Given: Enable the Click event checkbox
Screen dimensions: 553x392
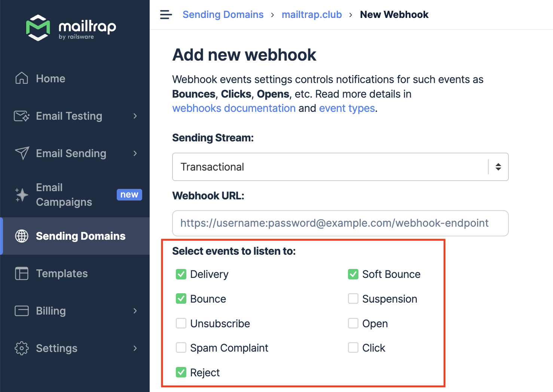Looking at the screenshot, I should pyautogui.click(x=353, y=347).
